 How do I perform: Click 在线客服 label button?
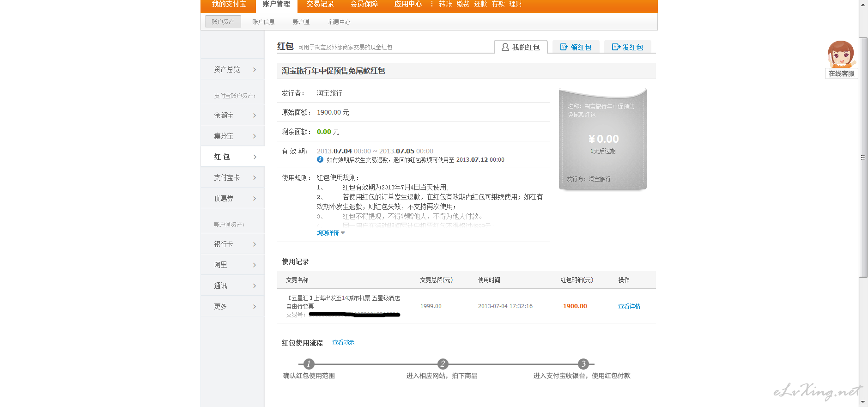click(x=841, y=73)
